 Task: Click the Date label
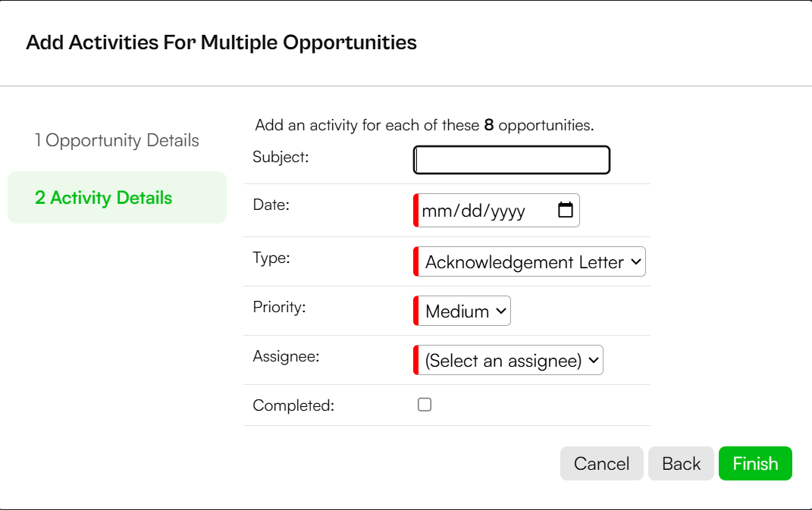[271, 205]
